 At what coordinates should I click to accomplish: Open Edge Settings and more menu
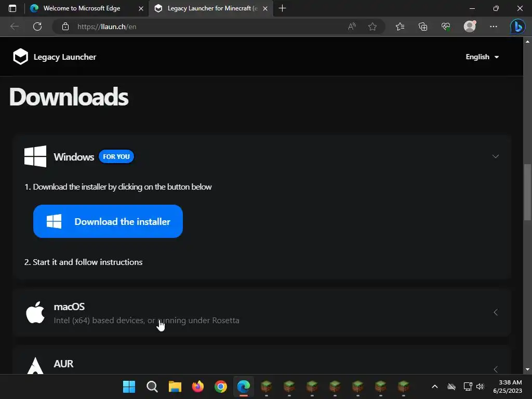(494, 26)
